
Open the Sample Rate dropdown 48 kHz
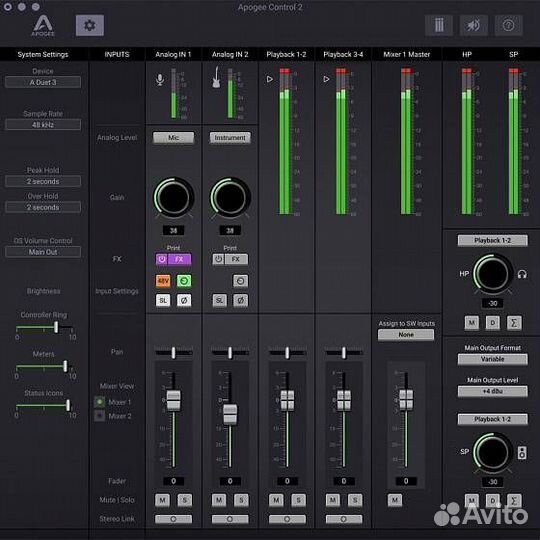point(43,125)
